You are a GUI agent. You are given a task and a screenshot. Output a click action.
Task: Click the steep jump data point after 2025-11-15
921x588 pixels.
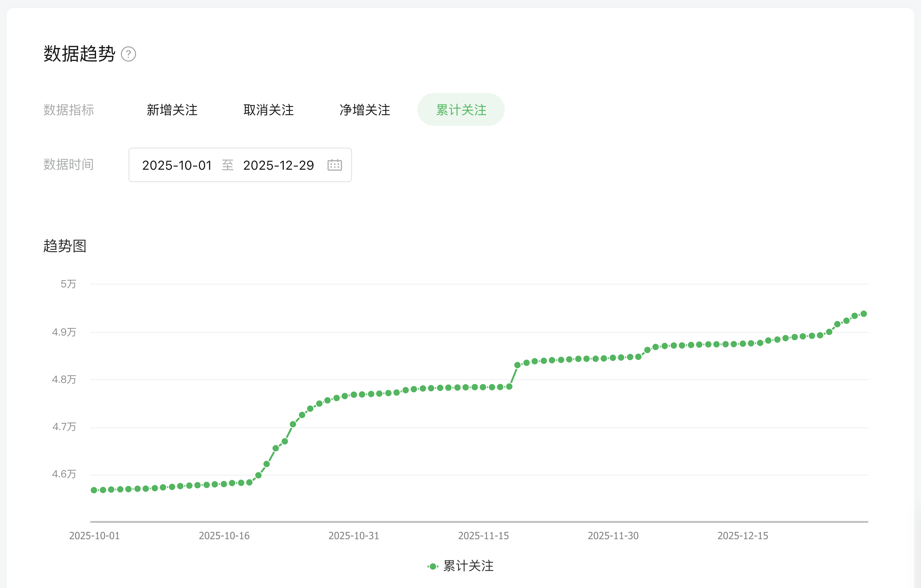point(517,365)
